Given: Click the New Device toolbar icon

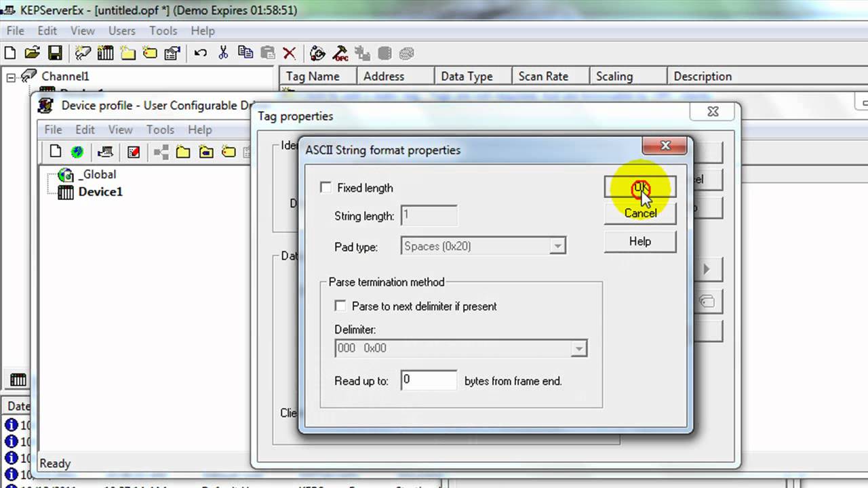Looking at the screenshot, I should [105, 53].
